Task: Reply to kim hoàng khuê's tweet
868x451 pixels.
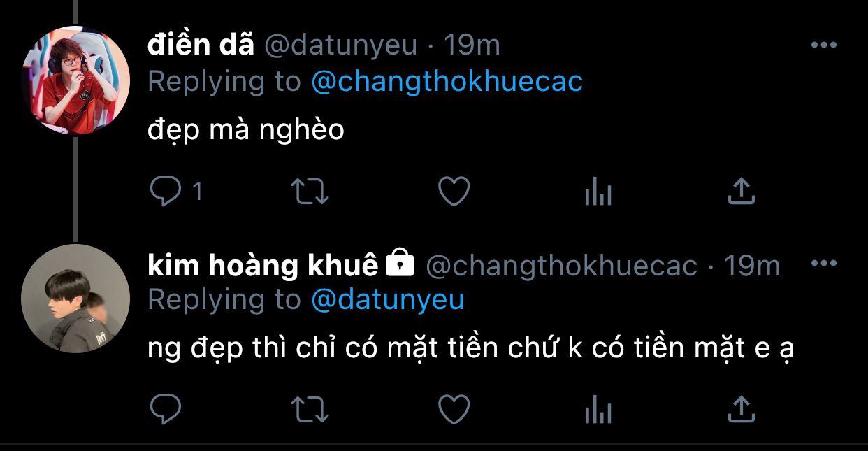Action: (x=166, y=409)
